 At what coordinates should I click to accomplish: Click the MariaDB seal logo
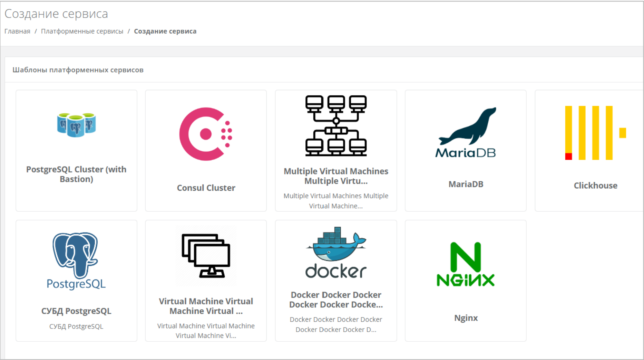click(466, 132)
